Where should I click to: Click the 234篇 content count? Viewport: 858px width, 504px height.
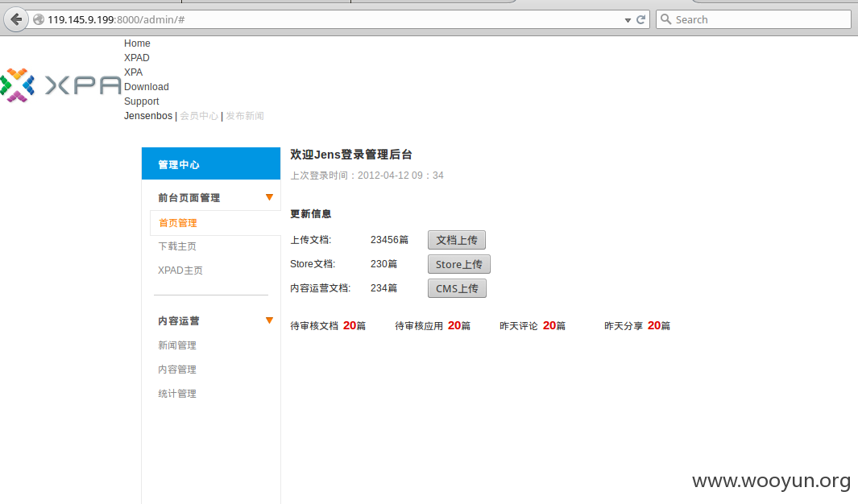(x=383, y=288)
